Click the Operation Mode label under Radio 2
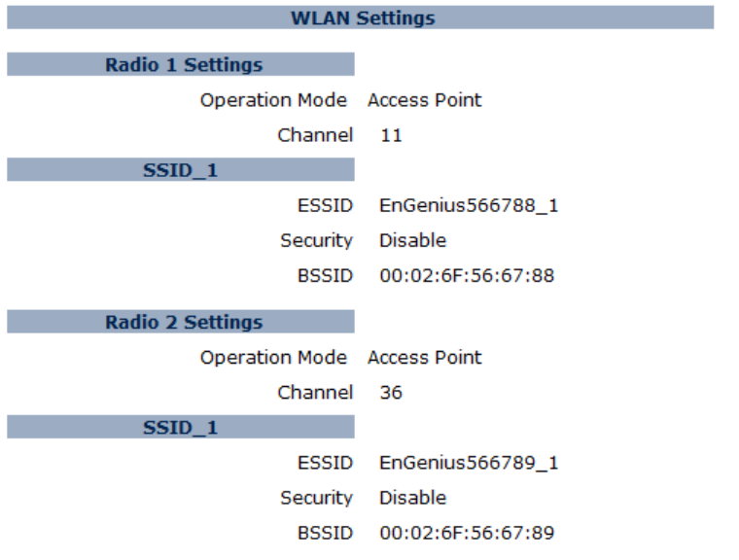 click(273, 357)
